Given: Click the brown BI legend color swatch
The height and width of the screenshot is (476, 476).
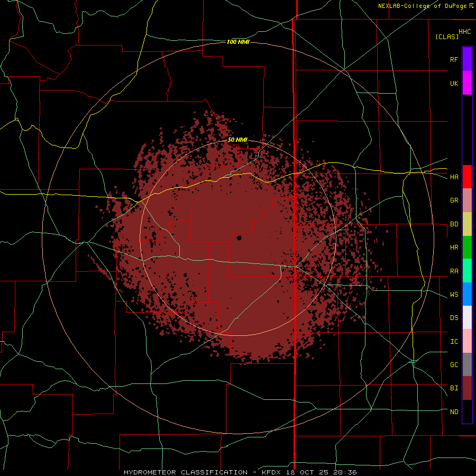Looking at the screenshot, I should pyautogui.click(x=467, y=388).
